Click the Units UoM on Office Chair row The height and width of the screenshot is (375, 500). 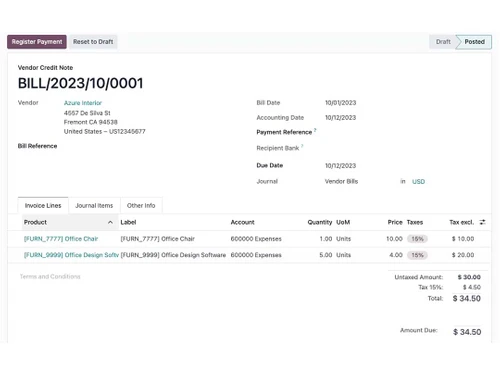point(343,239)
